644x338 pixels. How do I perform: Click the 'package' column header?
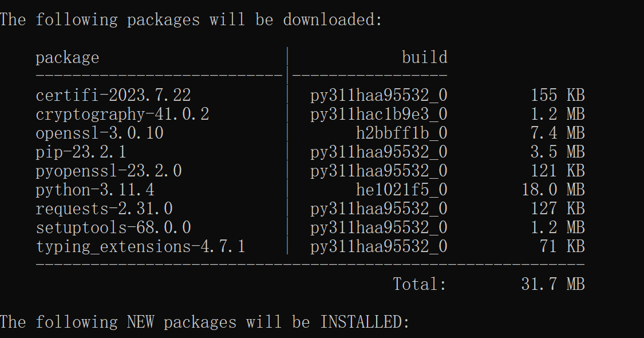(x=68, y=58)
